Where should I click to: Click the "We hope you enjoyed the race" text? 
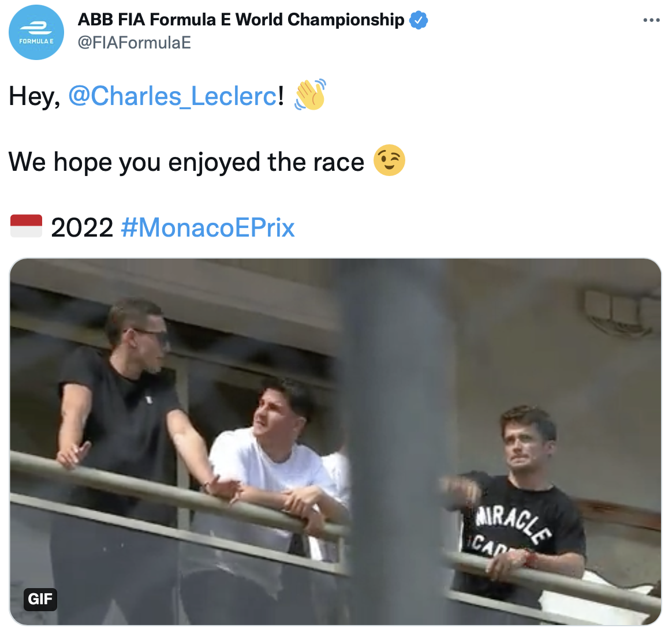186,162
